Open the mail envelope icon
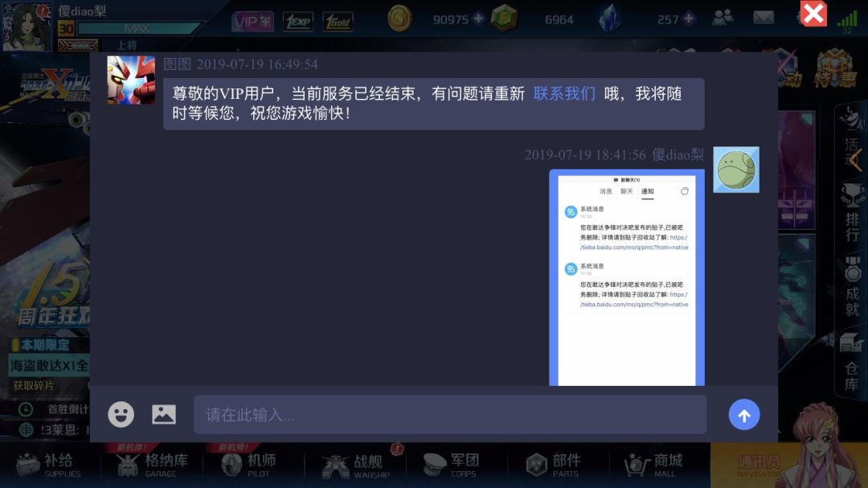 click(x=764, y=18)
